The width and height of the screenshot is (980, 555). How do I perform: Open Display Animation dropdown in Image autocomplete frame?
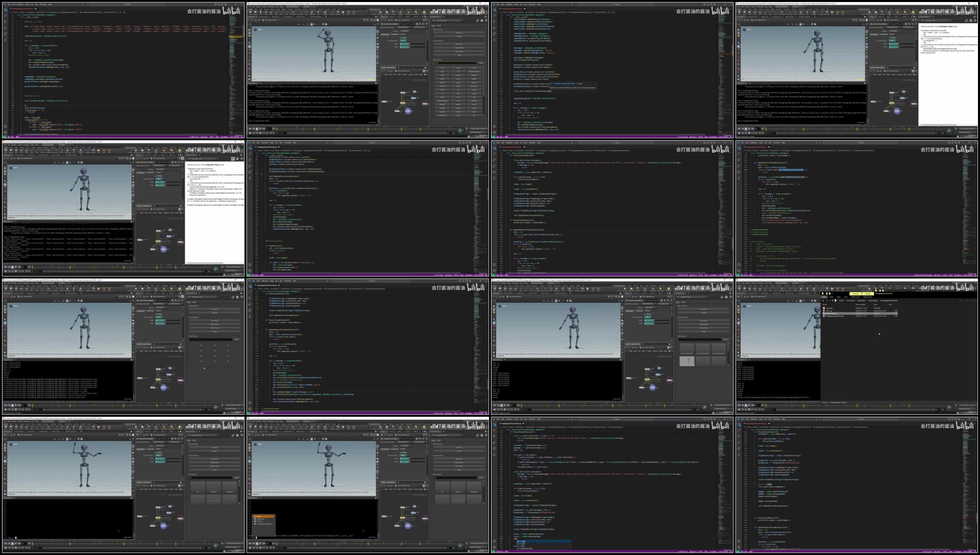[406, 446]
